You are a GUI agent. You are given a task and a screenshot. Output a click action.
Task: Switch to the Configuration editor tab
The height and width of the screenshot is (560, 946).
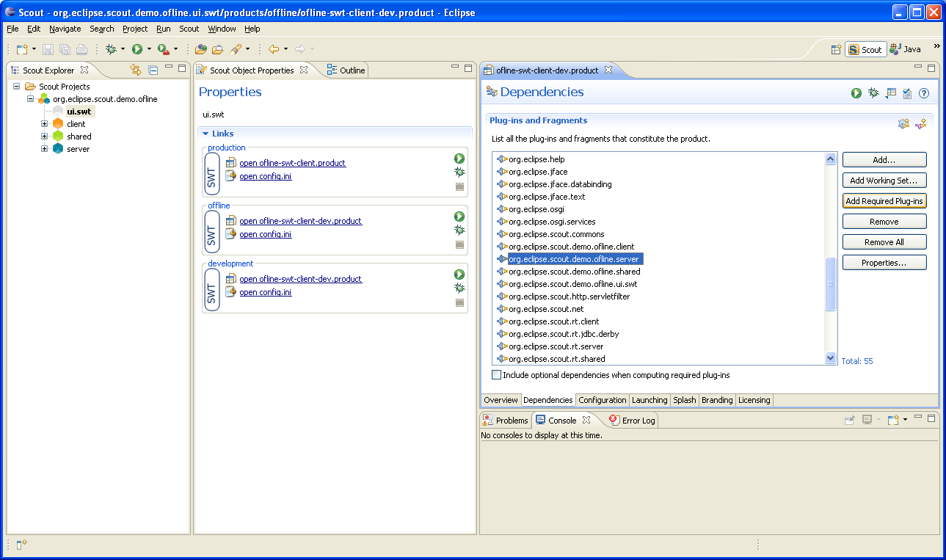pyautogui.click(x=603, y=400)
